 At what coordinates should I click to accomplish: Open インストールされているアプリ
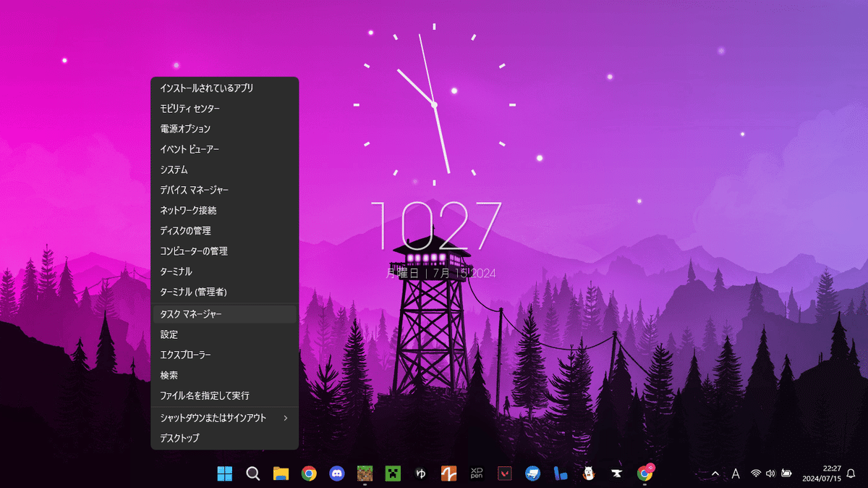[x=224, y=88]
